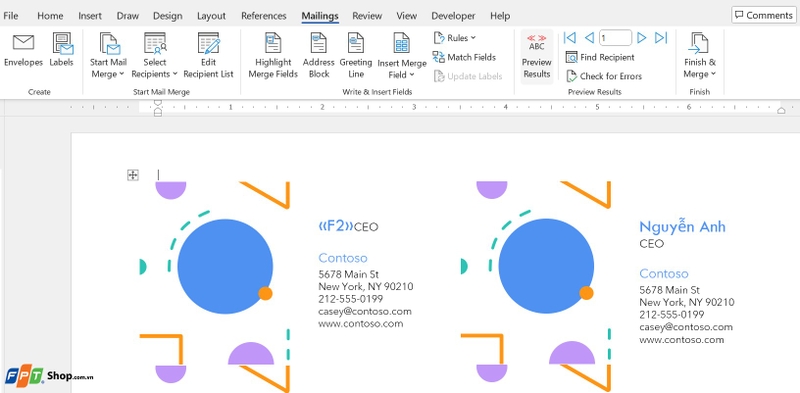
Task: Open the Help tab
Action: point(500,16)
